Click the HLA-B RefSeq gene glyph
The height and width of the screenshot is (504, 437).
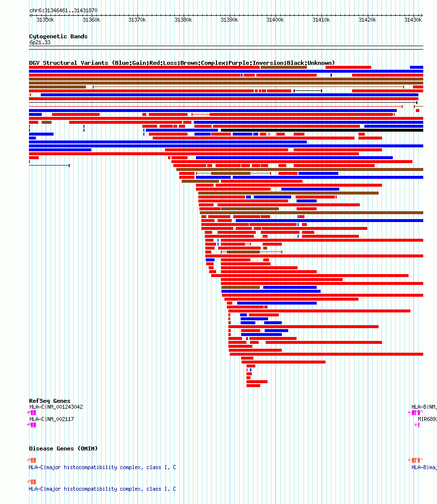(415, 413)
